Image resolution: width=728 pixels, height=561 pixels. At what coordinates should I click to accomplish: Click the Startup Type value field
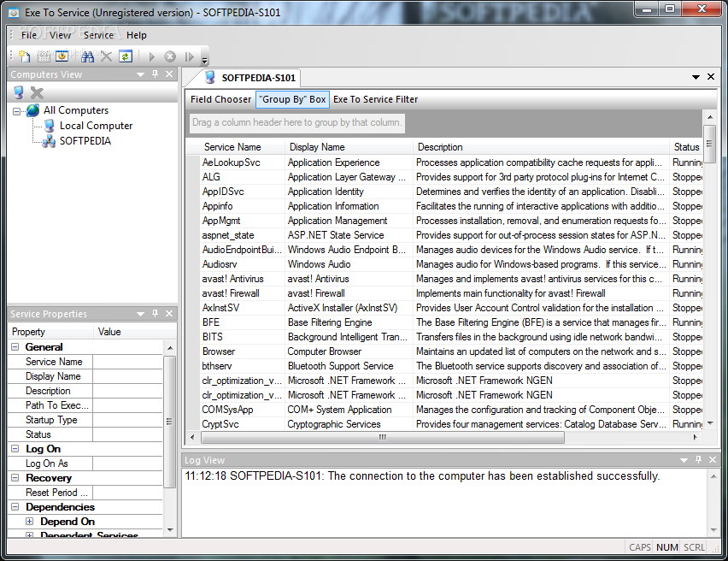(127, 420)
